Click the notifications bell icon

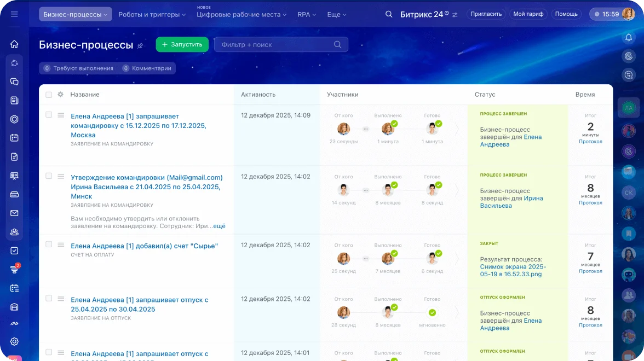(629, 37)
